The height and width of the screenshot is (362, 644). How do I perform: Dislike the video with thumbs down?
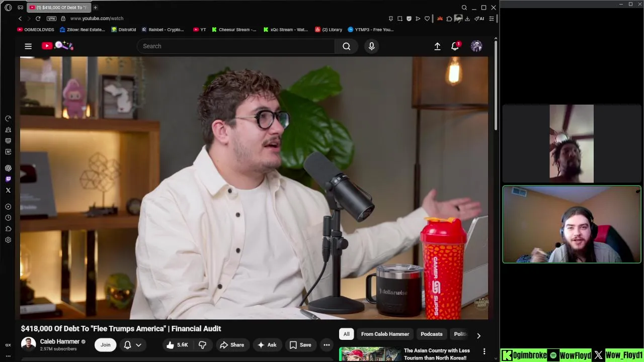pyautogui.click(x=202, y=345)
